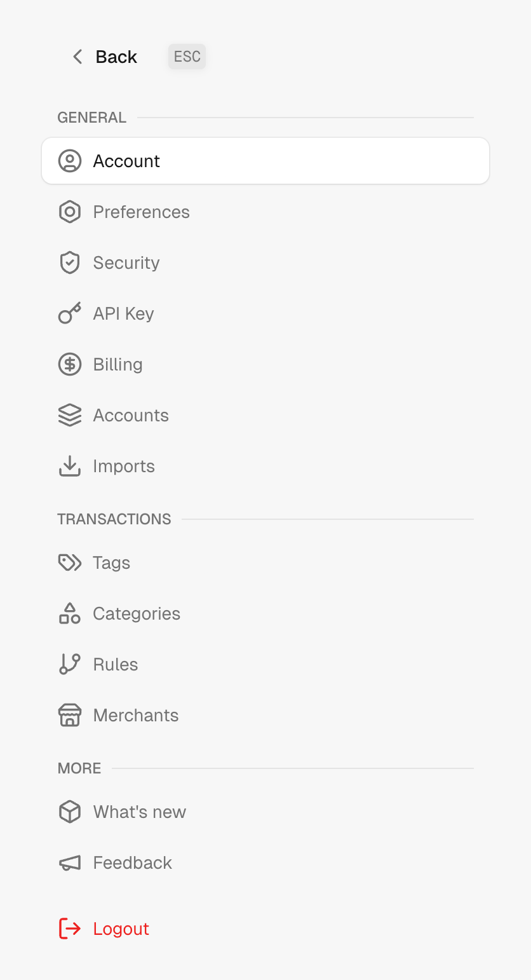Open Merchants via the storefront icon
This screenshot has height=980, width=531.
[x=70, y=715]
